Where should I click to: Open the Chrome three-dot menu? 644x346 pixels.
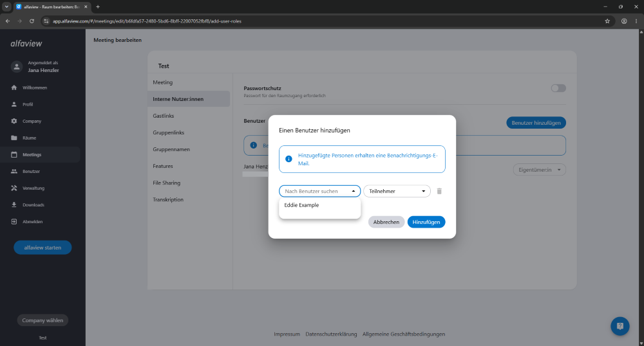(x=636, y=21)
